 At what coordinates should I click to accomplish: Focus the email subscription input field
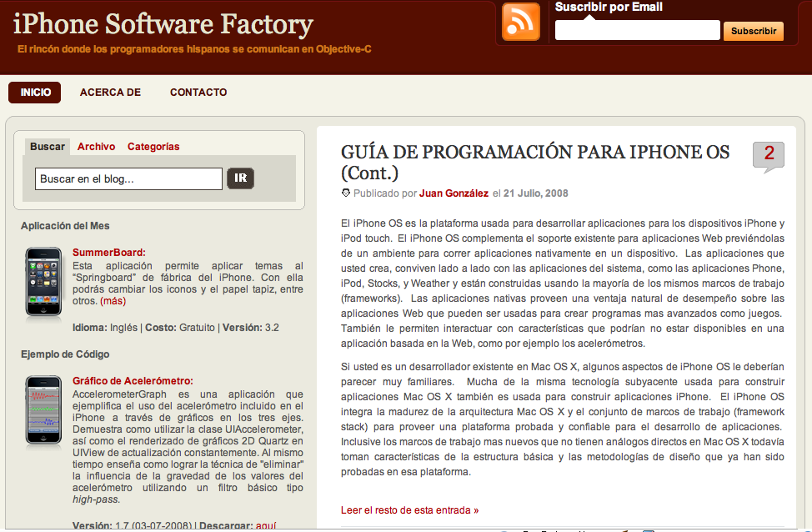click(x=638, y=30)
